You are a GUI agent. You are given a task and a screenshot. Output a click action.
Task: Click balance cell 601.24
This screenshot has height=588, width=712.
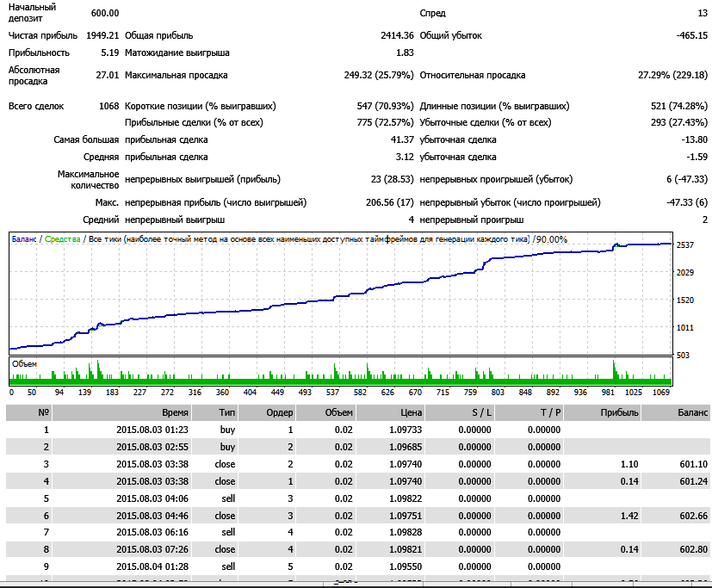point(693,482)
